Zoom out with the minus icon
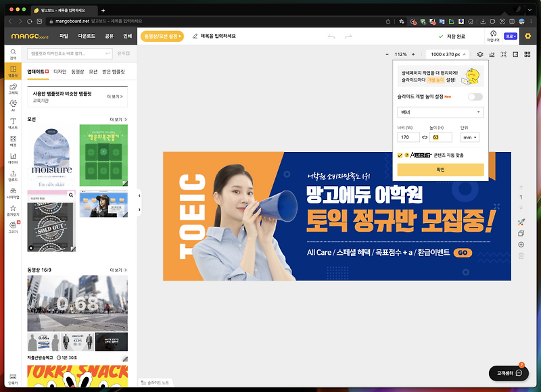The height and width of the screenshot is (392, 541). [387, 55]
